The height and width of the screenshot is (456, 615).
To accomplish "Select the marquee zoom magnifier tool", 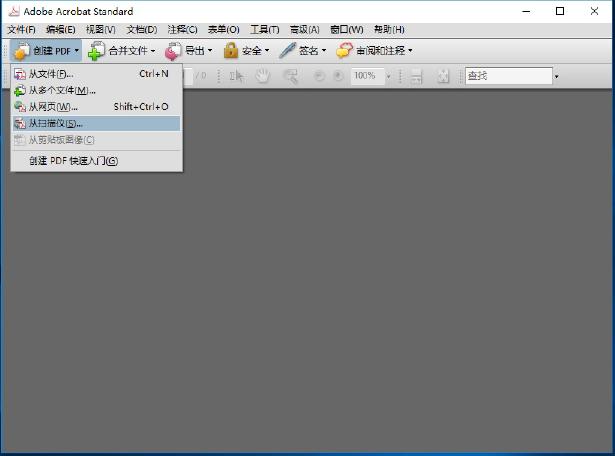I will pos(290,76).
